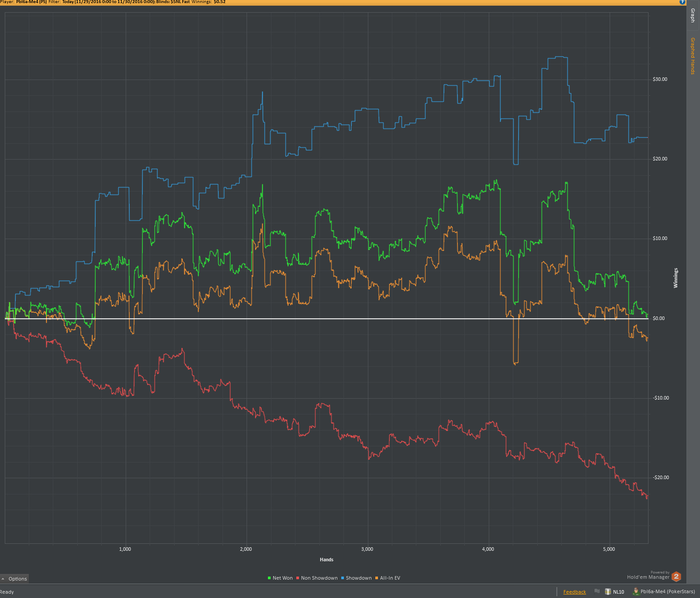The height and width of the screenshot is (598, 700).
Task: Click the 4,000 hands axis label
Action: pos(488,549)
